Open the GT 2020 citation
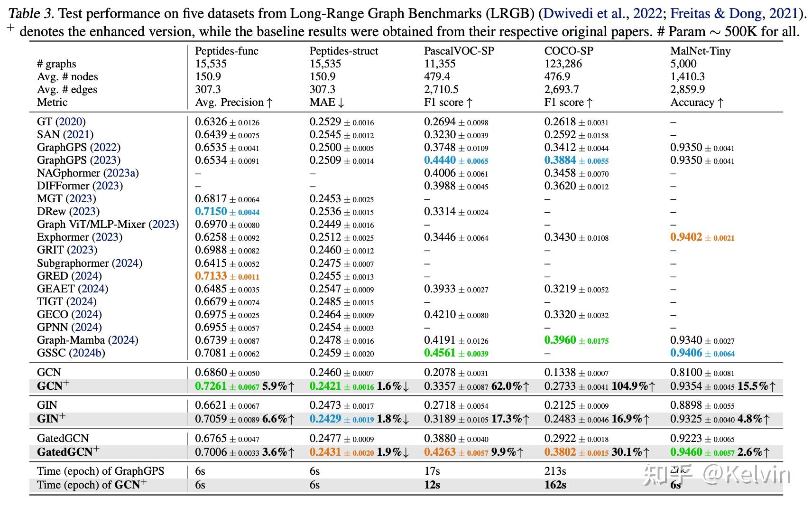The image size is (812, 507). tap(71, 122)
